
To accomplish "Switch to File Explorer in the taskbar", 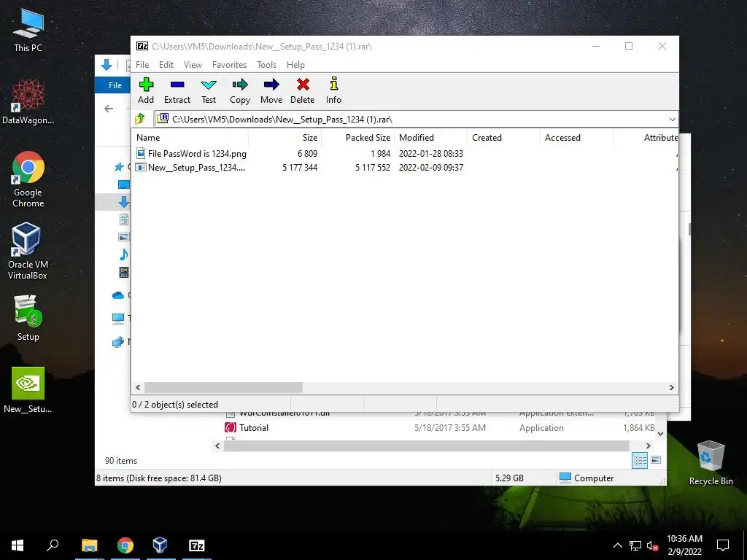I will (89, 545).
